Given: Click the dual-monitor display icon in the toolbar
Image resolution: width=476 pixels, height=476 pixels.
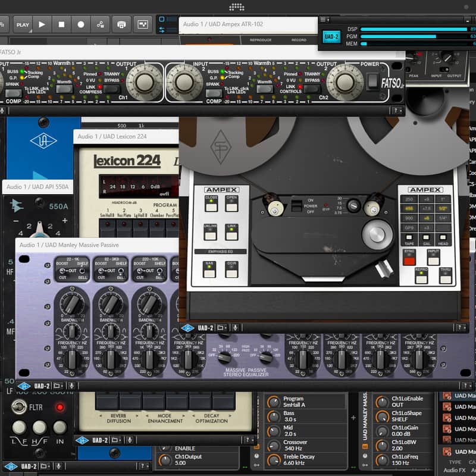Looking at the screenshot, I should point(143,24).
